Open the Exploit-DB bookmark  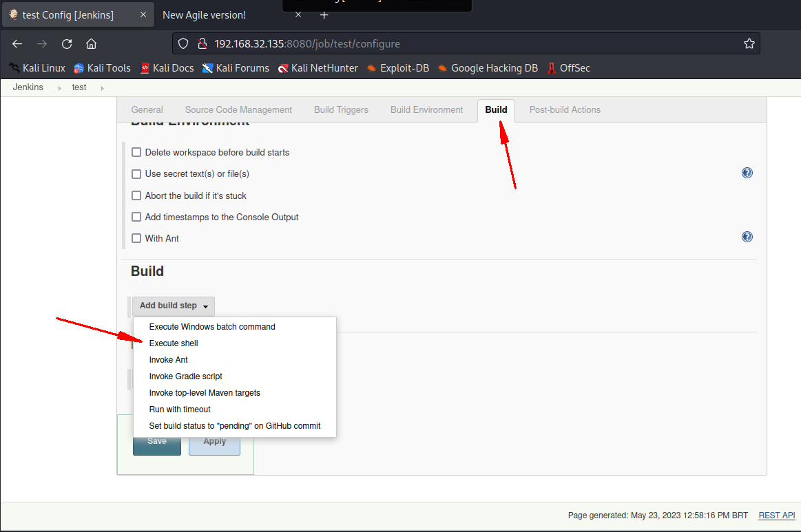(x=398, y=68)
